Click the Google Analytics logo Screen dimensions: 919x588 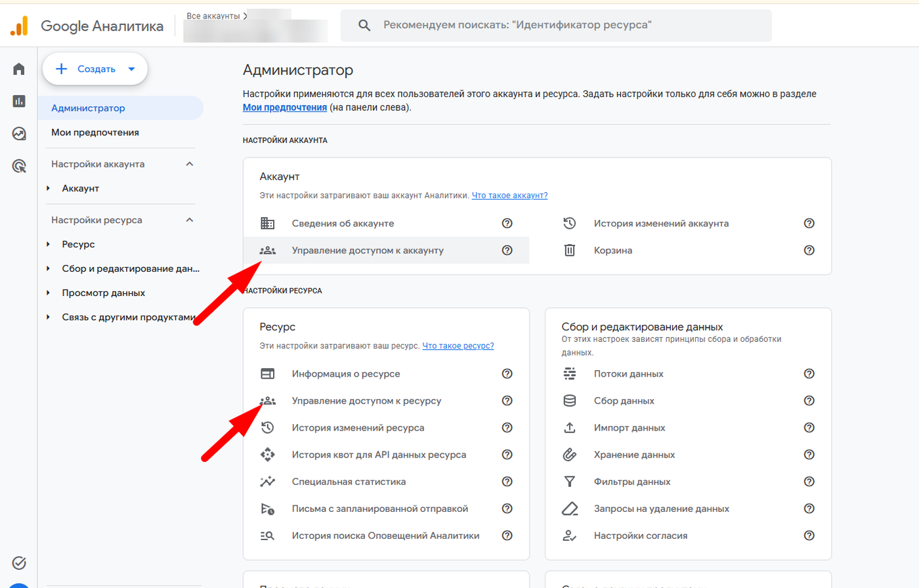[19, 26]
